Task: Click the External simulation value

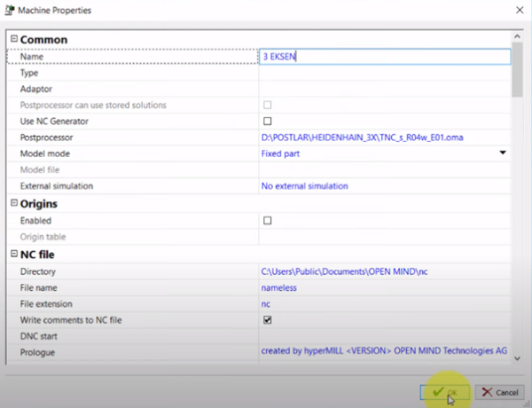Action: click(x=304, y=186)
